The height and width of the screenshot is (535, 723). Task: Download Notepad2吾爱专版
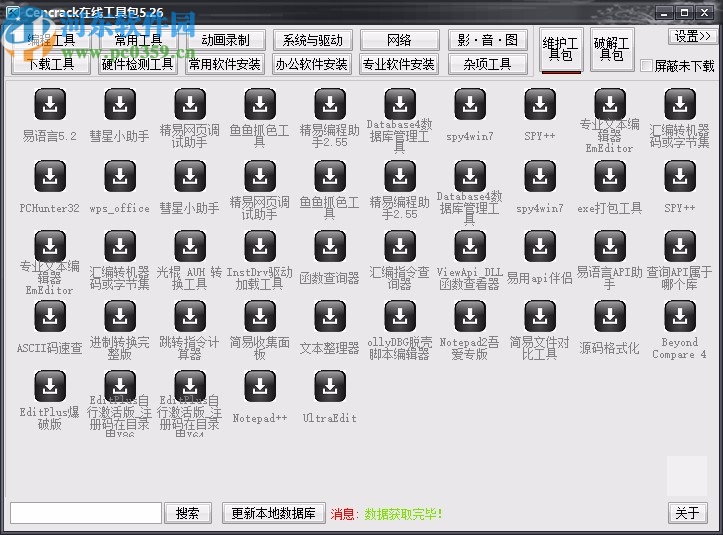470,316
